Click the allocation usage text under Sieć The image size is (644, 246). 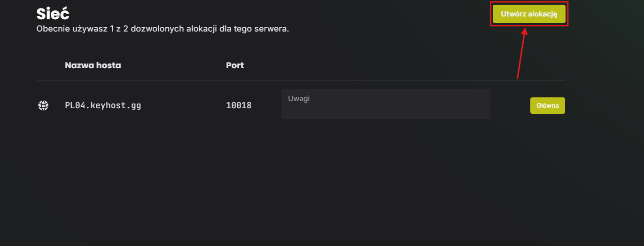tap(163, 29)
